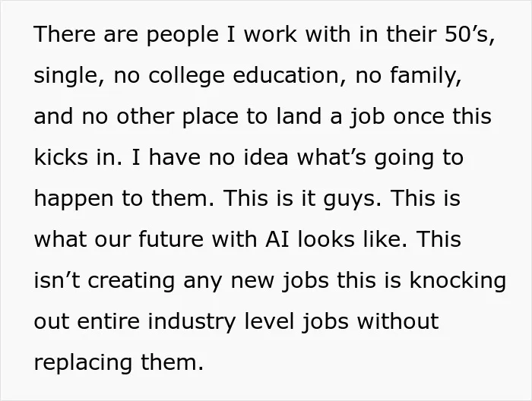532x401 pixels.
Task: Click the word 'people' in first line
Action: tap(182, 35)
